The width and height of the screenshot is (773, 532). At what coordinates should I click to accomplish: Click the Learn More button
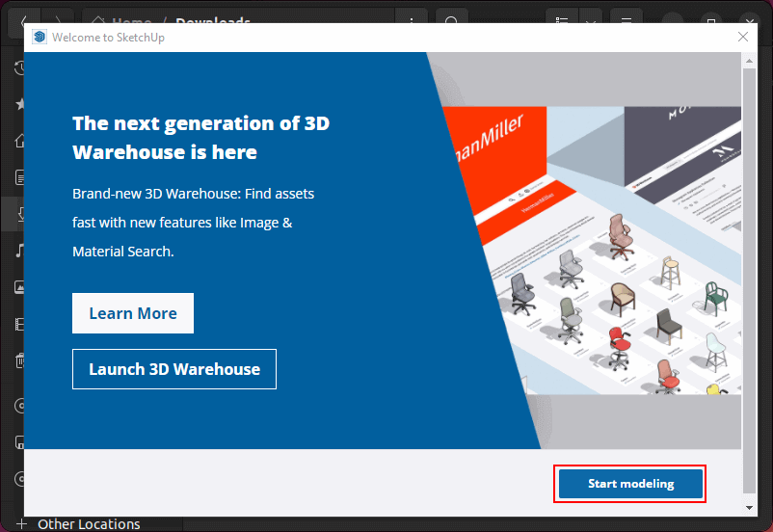point(133,313)
